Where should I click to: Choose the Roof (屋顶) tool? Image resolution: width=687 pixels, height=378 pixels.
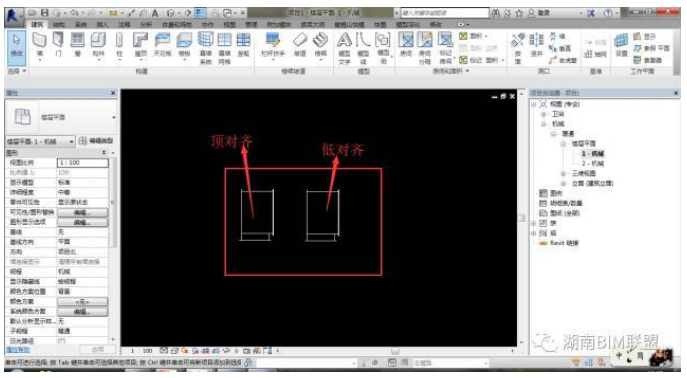pos(140,45)
